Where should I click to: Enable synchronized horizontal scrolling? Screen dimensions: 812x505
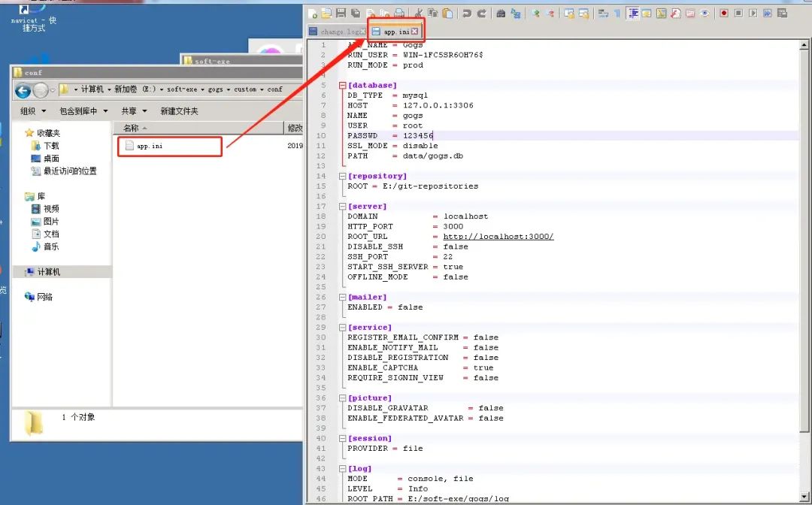[x=583, y=14]
